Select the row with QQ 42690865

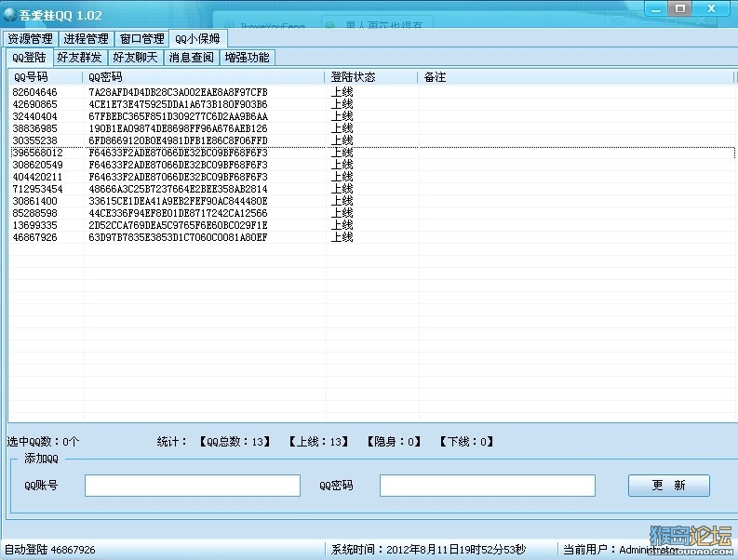click(372, 104)
